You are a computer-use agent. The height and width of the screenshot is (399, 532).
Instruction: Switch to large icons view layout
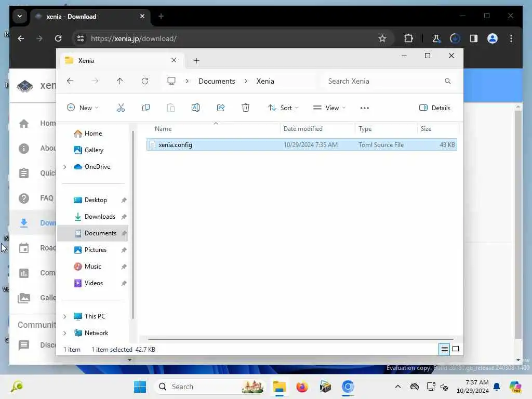coord(456,349)
